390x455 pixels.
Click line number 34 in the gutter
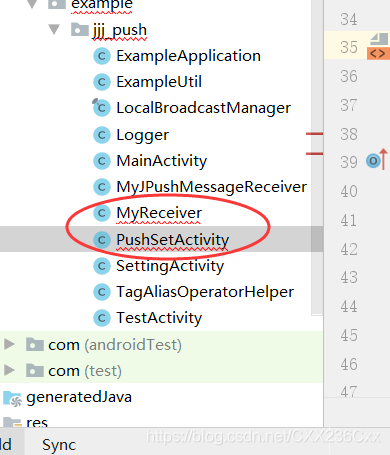click(x=349, y=19)
